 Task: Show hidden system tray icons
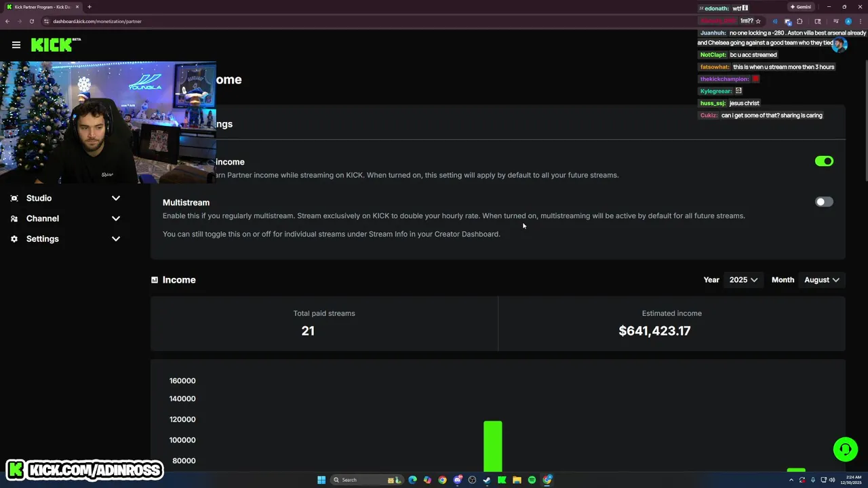[791, 480]
